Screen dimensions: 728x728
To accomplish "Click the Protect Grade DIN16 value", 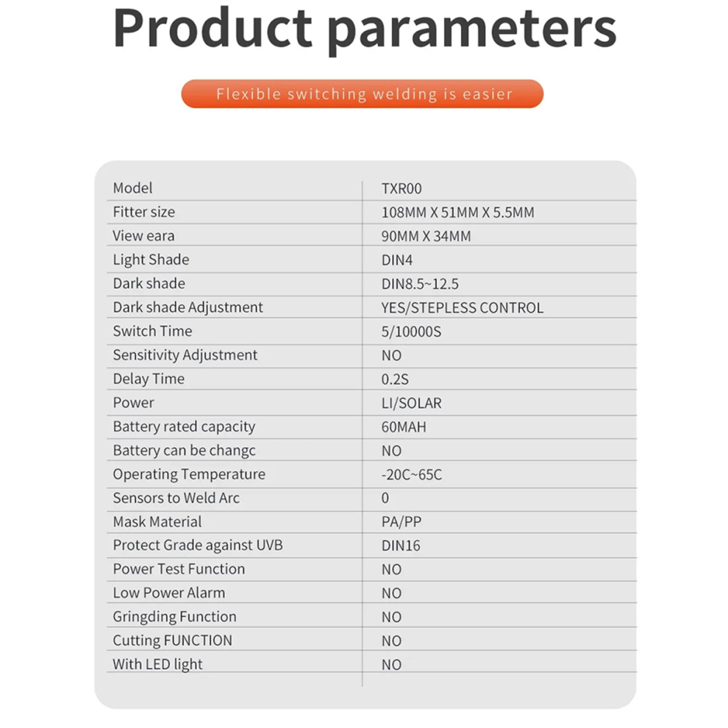I will point(401,546).
